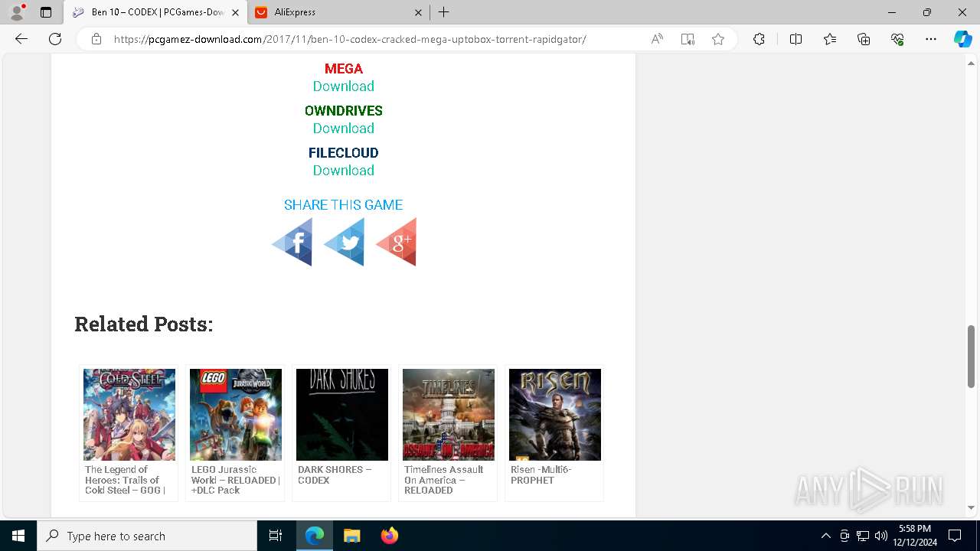Open Windows Start menu
This screenshot has width=980, height=551.
(18, 536)
